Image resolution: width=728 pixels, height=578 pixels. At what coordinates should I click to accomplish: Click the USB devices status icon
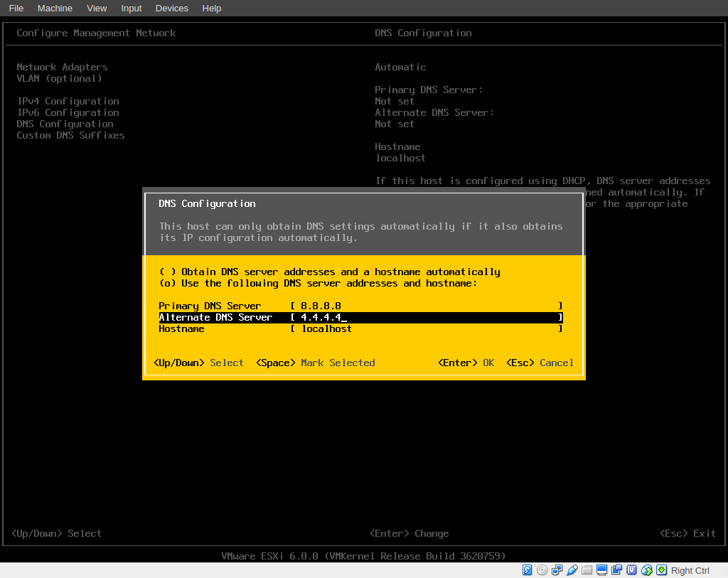(x=571, y=569)
